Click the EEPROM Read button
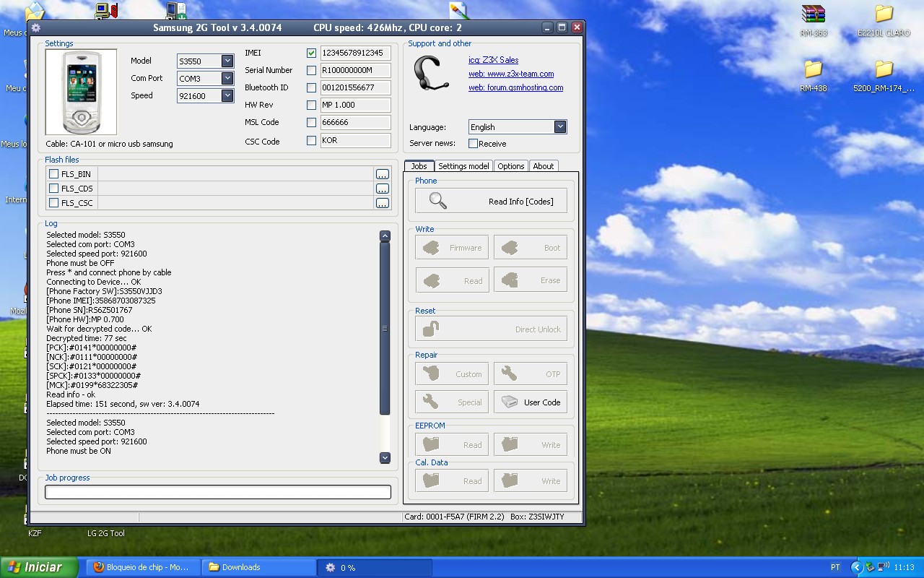 coord(452,445)
